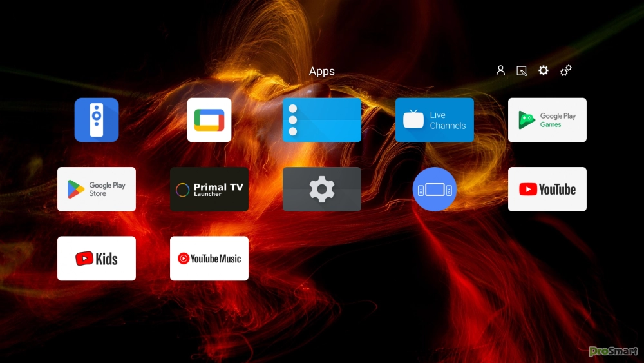Click the edit pencil square icon
This screenshot has height=363, width=644.
click(x=522, y=71)
